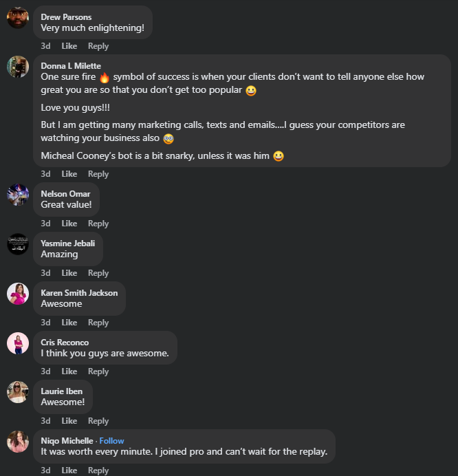Follow Niqo Michelle
Viewport: 458px width, 476px height.
112,441
